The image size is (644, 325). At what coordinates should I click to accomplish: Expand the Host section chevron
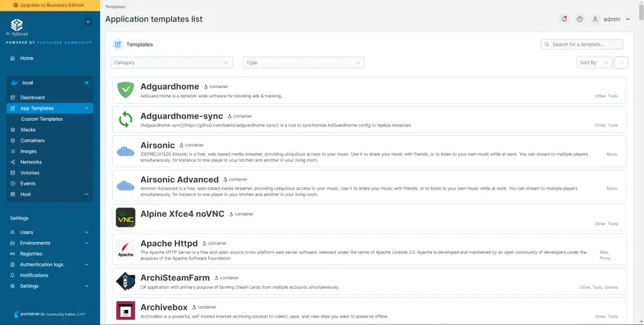[86, 194]
